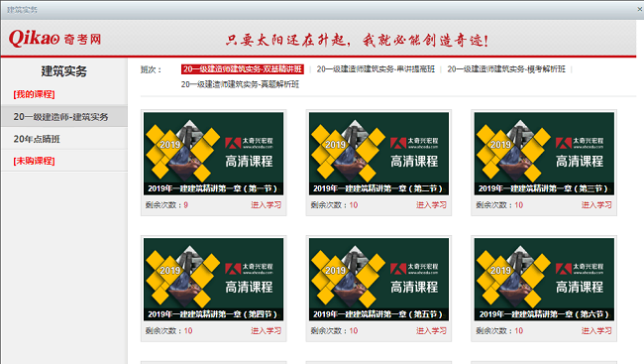Choose the 真题解析班 class tab
644x364 pixels.
coord(240,84)
